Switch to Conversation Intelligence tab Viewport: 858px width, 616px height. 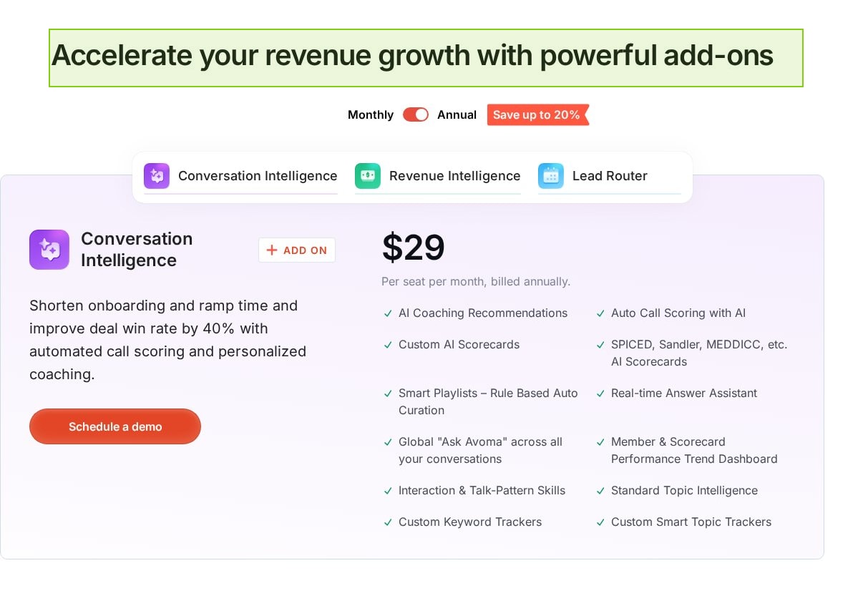tap(257, 176)
